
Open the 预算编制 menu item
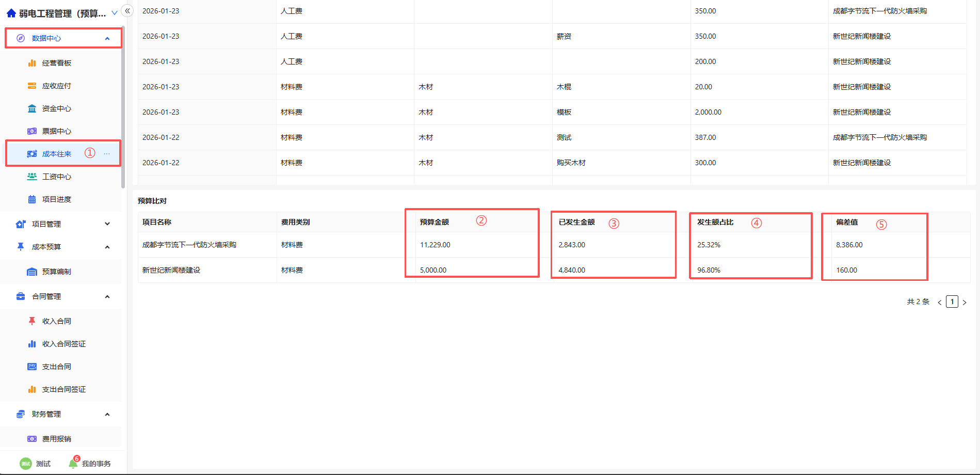[56, 272]
